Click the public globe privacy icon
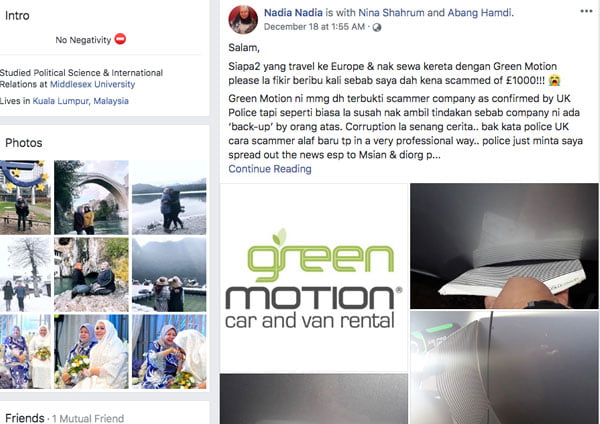This screenshot has height=424, width=600. [x=377, y=27]
